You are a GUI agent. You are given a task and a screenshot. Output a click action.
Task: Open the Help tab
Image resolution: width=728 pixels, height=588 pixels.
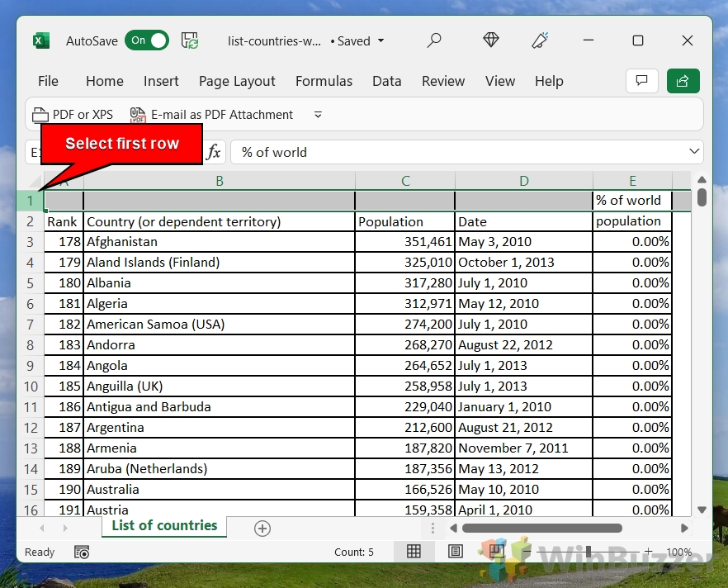549,81
